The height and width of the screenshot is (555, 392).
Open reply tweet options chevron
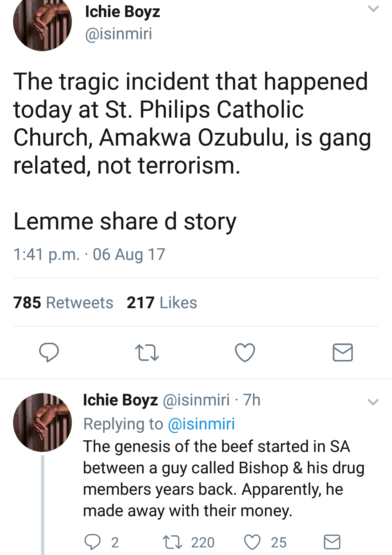[373, 402]
